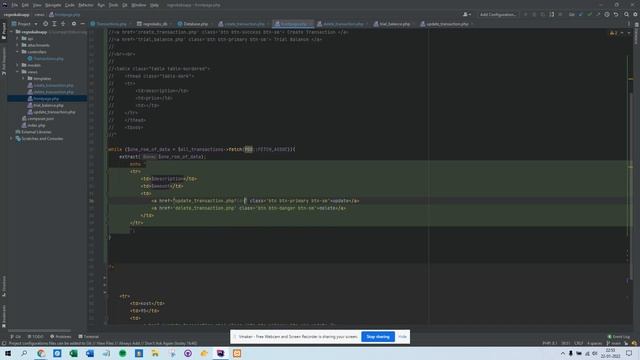Open Windows notification center icon
Screen dimensions: 640x360
(629, 353)
